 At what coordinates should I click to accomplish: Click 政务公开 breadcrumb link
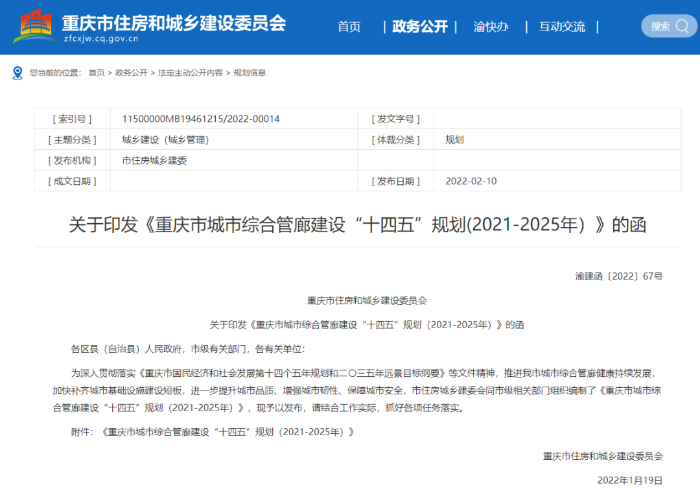click(x=130, y=73)
